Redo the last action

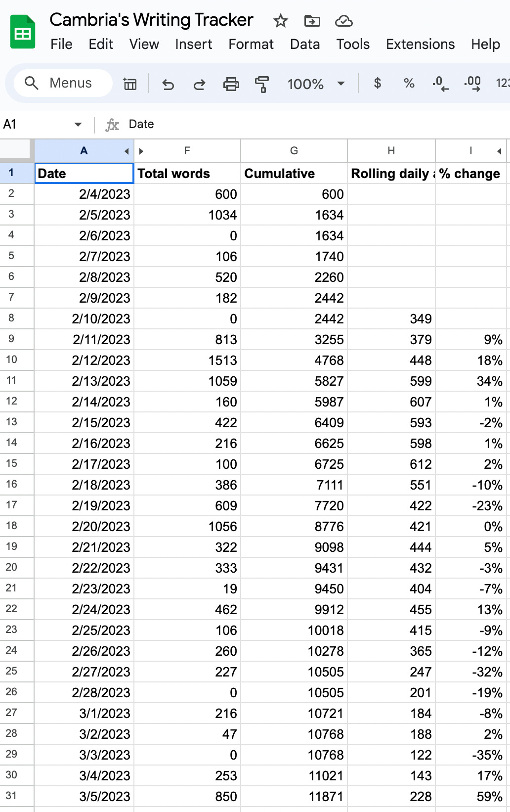coord(200,84)
